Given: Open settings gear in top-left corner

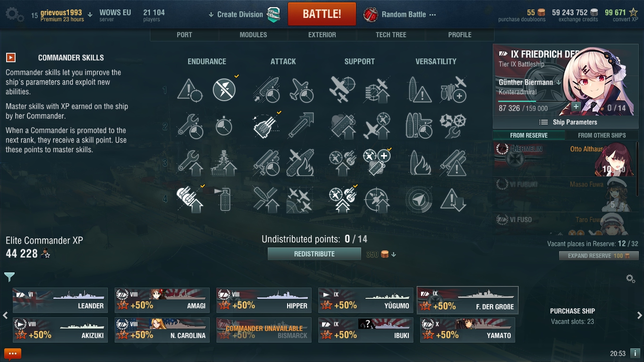Looking at the screenshot, I should click(14, 14).
